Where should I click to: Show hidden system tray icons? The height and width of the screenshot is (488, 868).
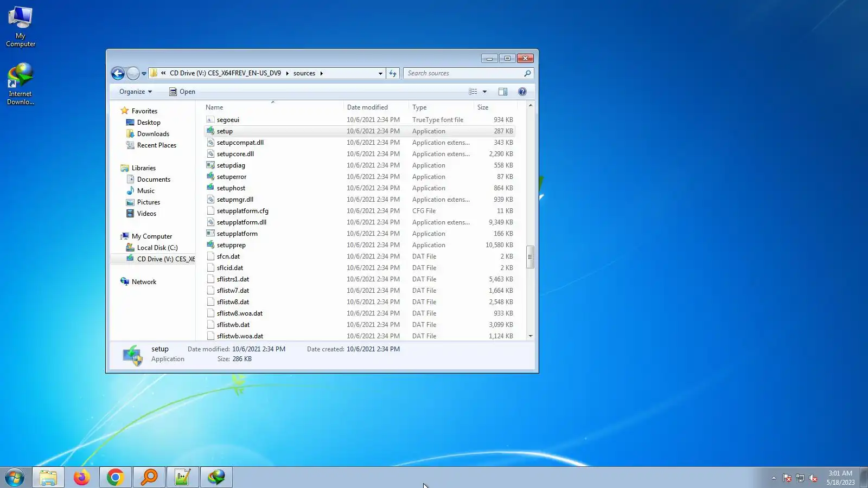[x=774, y=478]
